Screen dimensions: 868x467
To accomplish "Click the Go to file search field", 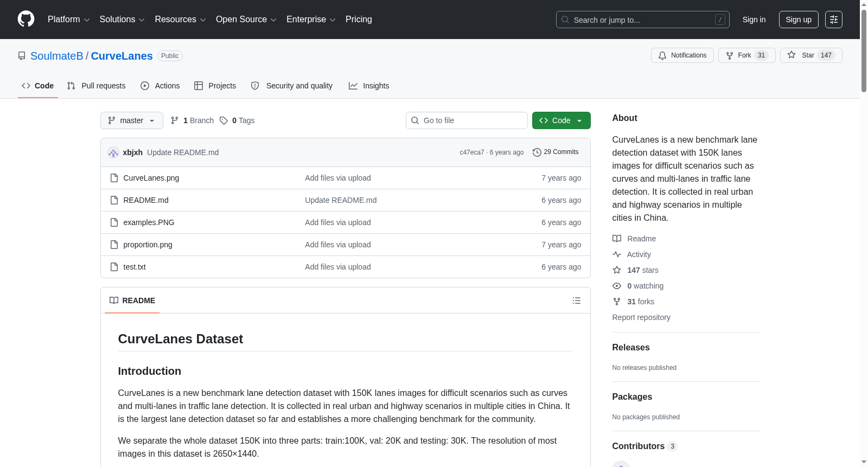I will 467,120.
